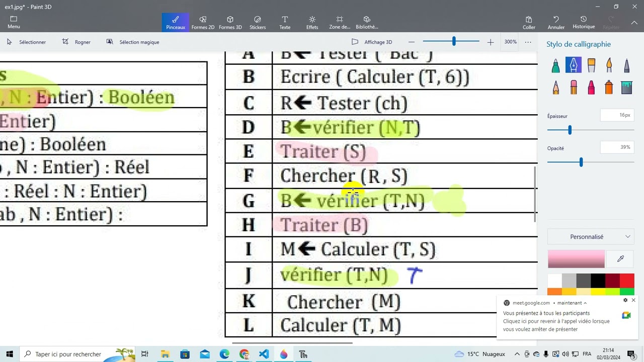The width and height of the screenshot is (644, 362).
Task: Open the three-dots more options
Action: point(528,42)
